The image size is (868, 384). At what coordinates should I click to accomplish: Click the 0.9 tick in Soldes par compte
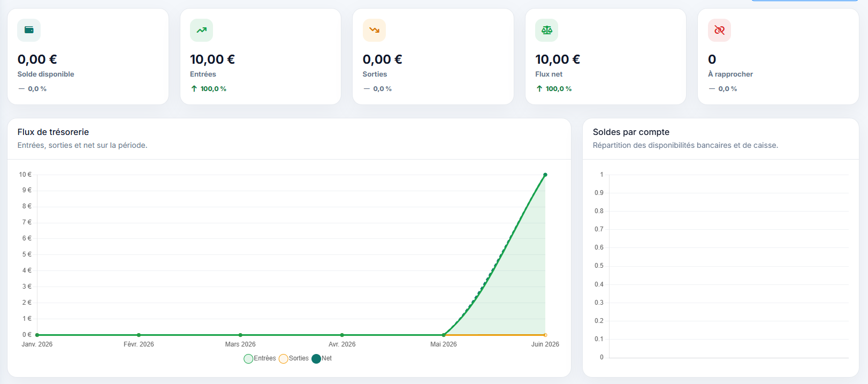point(599,193)
